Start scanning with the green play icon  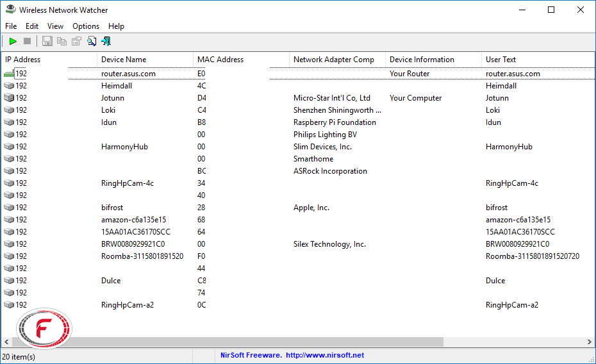(13, 41)
